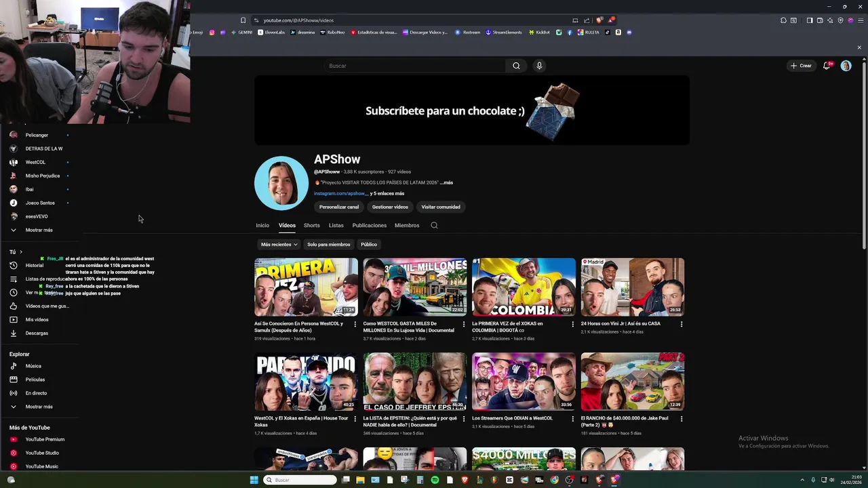
Task: Click Visitar comunidad button
Action: [441, 207]
